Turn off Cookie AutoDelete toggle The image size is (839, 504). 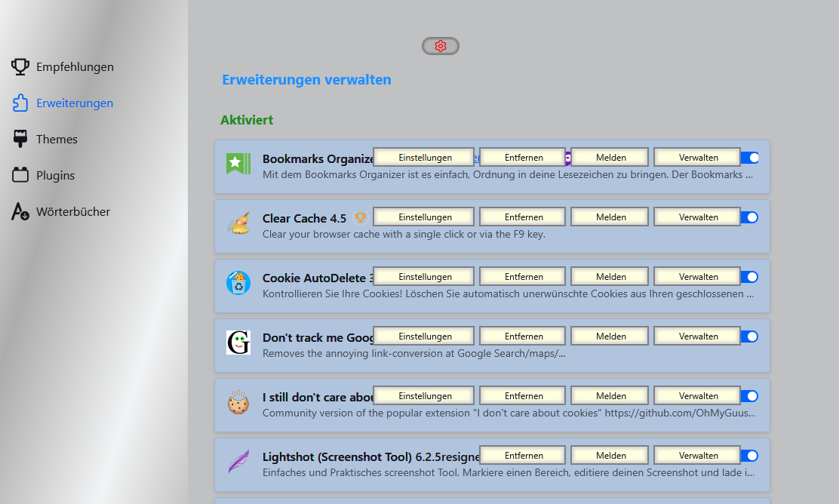point(750,277)
